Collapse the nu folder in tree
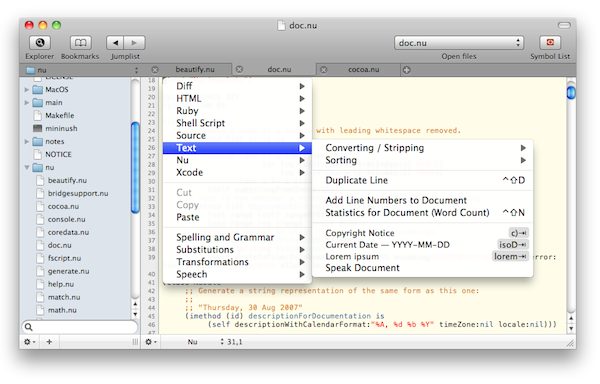The height and width of the screenshot is (384, 600). pos(27,168)
